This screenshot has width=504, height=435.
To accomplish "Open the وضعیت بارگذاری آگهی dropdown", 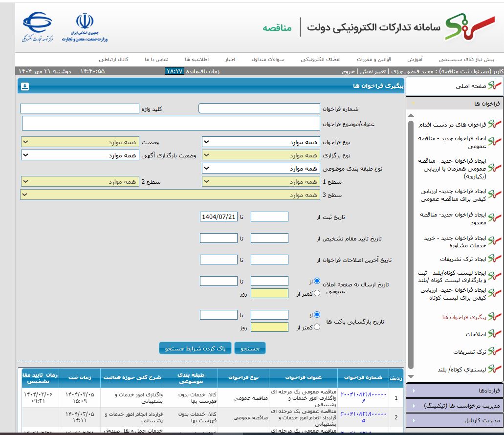I will tap(80, 155).
